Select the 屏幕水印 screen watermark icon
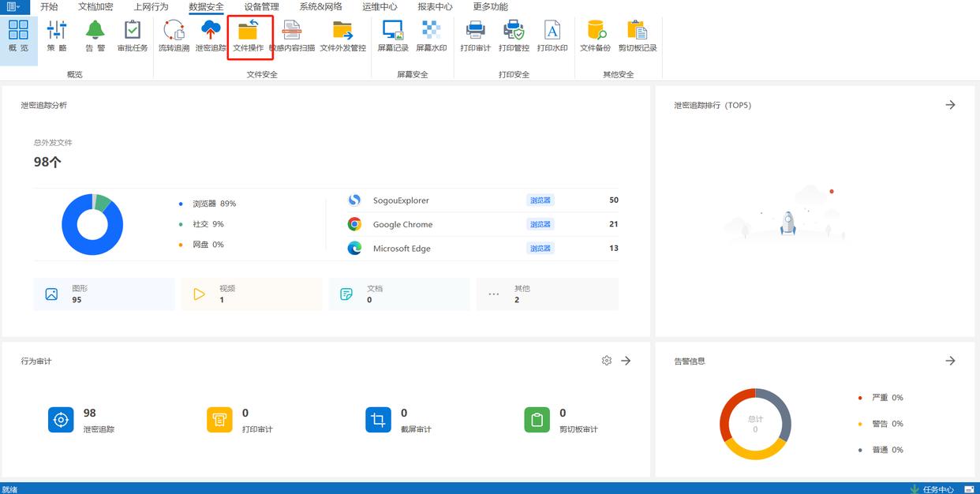Viewport: 980px width, 494px height. click(x=432, y=36)
